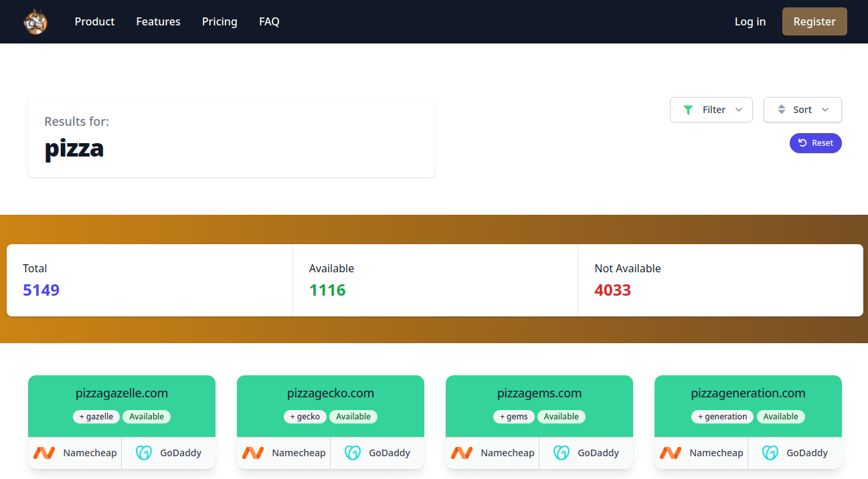
Task: Open the Filter dropdown
Action: click(x=711, y=110)
